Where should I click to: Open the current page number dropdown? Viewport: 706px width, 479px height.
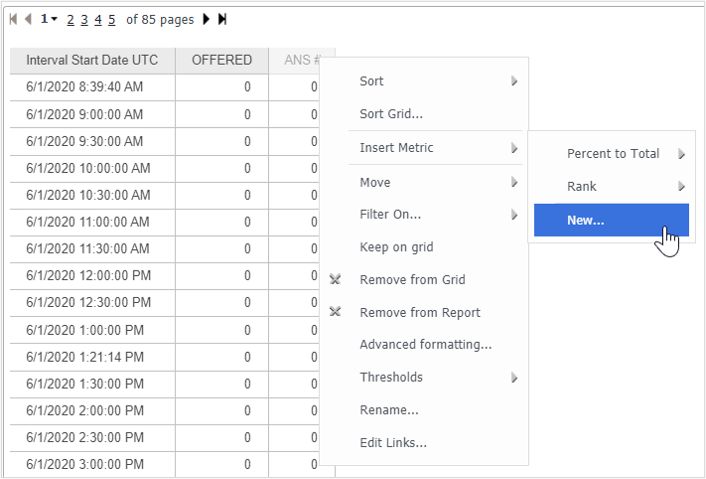point(48,19)
